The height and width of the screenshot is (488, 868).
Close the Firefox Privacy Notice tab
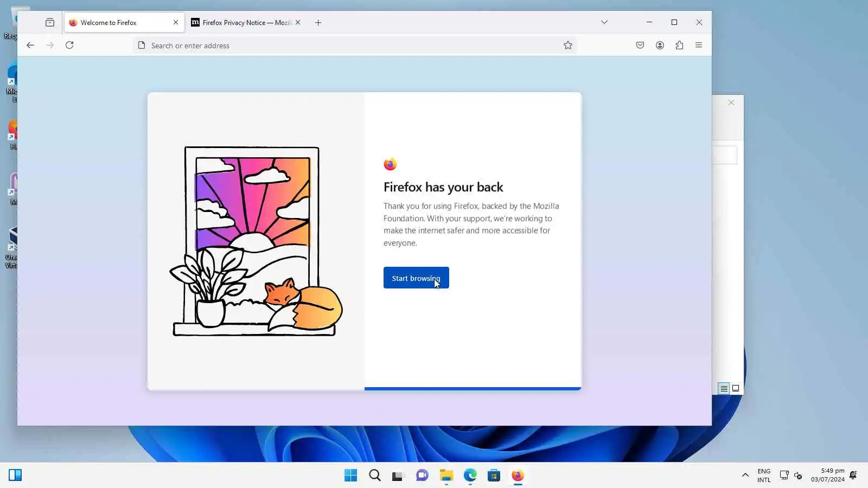298,23
